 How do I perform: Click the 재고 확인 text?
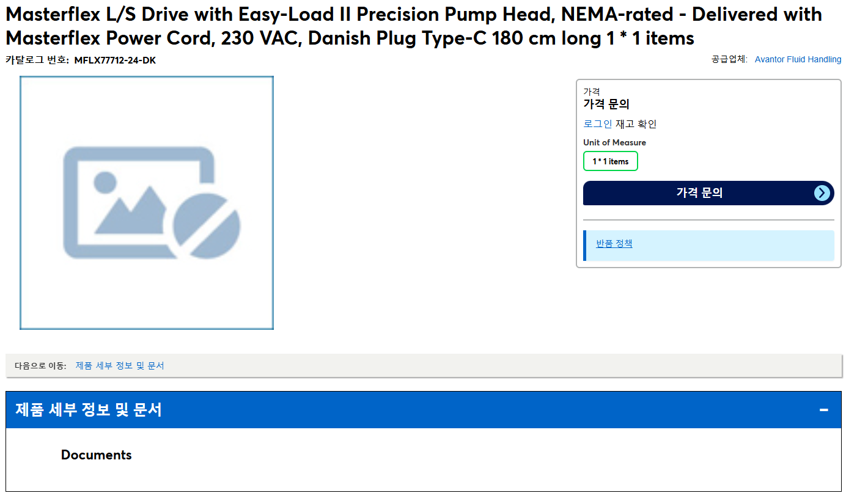click(x=636, y=124)
